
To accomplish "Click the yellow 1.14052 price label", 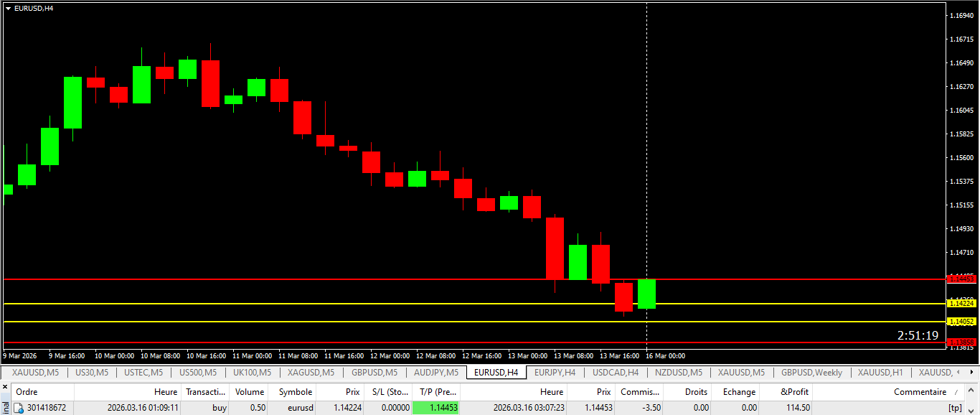I will click(x=961, y=322).
